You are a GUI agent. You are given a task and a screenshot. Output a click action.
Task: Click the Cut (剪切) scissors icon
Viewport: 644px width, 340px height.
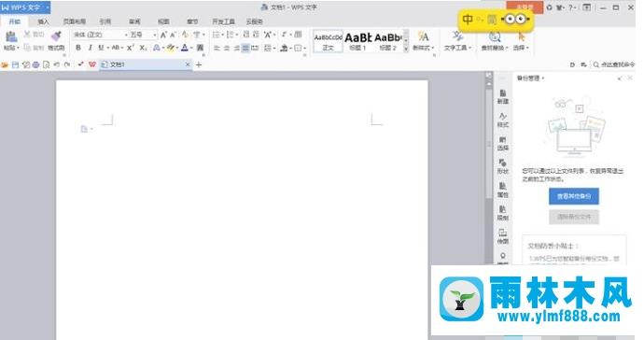(27, 35)
